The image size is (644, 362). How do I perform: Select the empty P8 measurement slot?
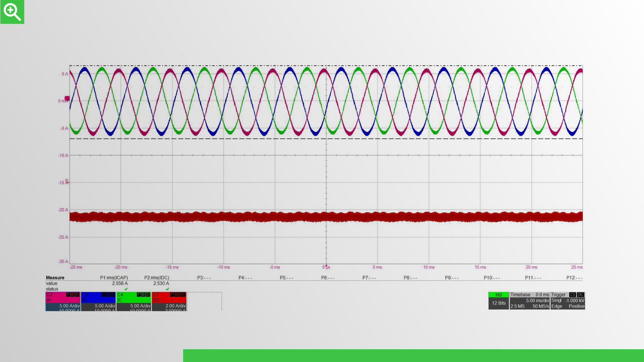click(x=410, y=278)
